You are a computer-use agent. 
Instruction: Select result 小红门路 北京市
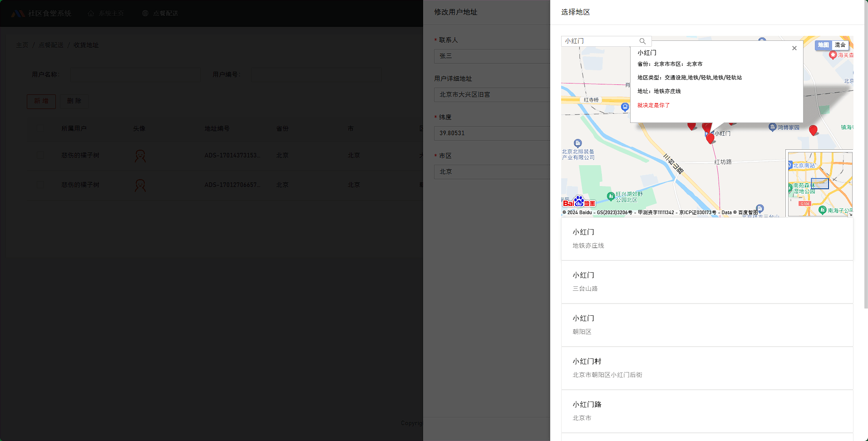coord(707,411)
